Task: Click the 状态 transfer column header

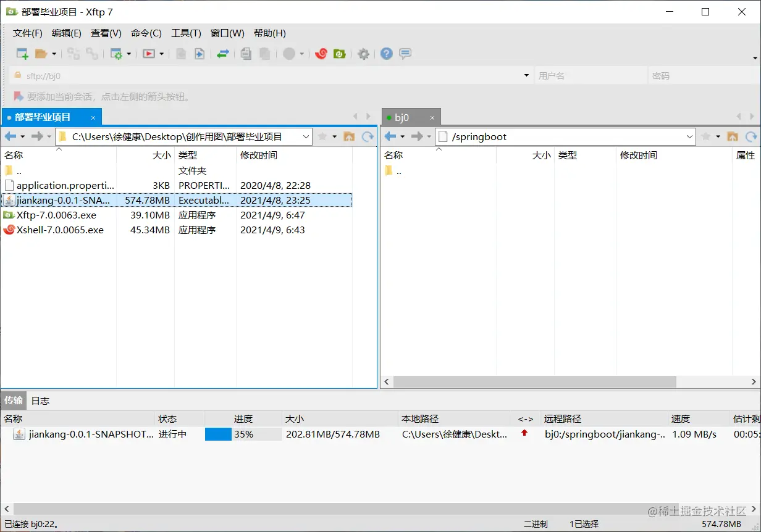Action: coord(180,418)
